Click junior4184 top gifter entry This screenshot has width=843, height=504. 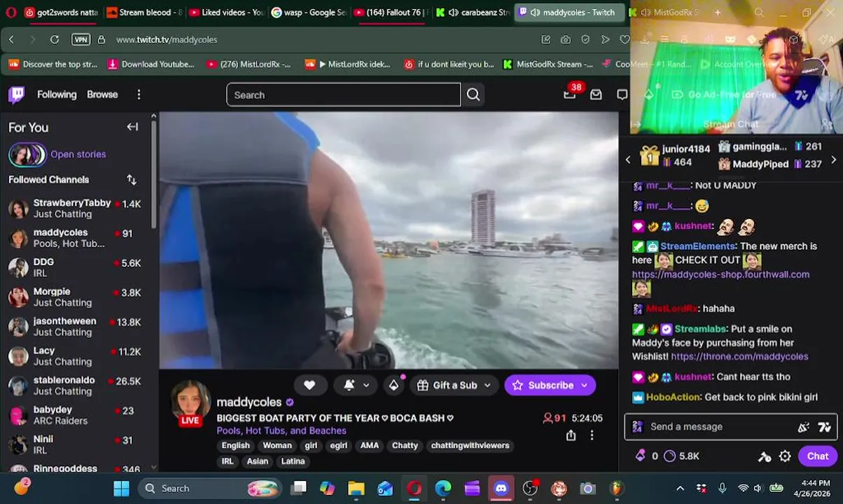[676, 155]
